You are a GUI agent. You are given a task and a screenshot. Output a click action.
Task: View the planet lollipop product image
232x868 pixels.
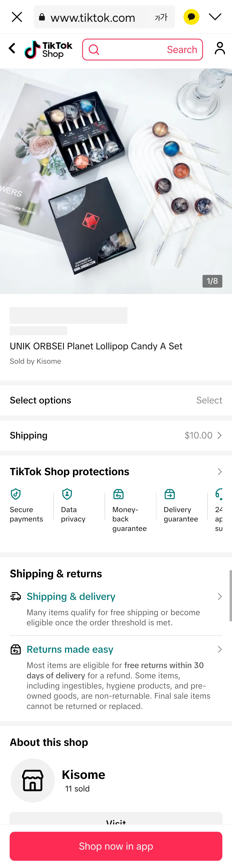point(116,181)
